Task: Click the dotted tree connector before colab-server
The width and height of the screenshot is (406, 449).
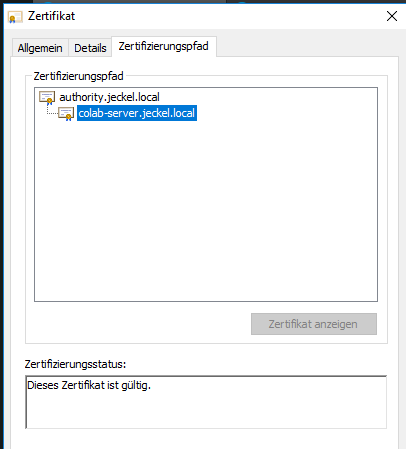Action: pos(51,111)
